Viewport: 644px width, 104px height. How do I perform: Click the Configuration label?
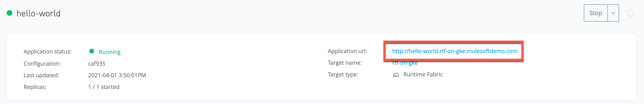pos(42,64)
